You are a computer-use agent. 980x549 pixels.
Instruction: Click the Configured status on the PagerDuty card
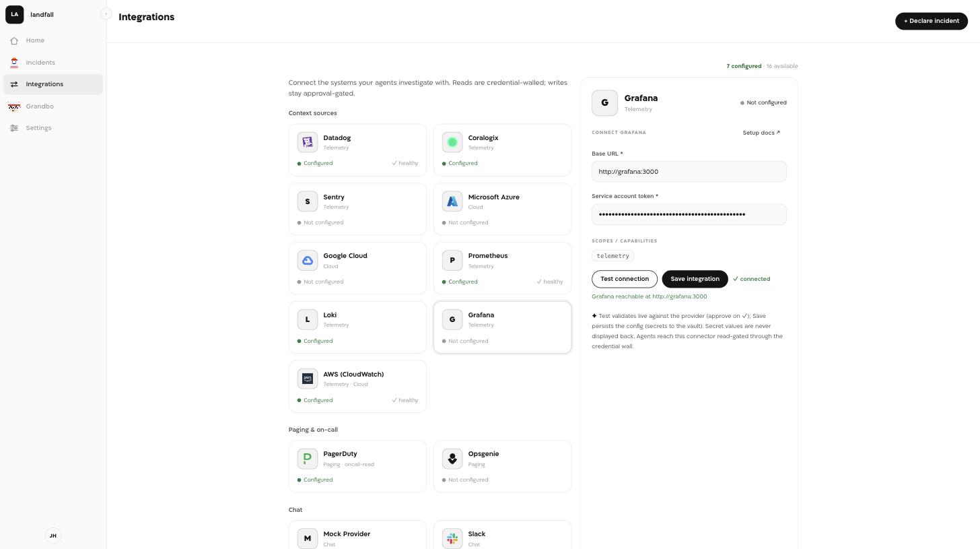click(315, 480)
